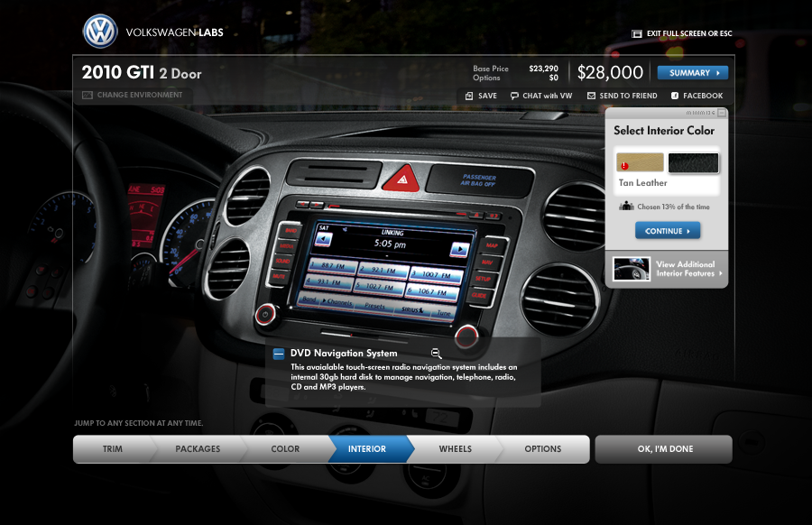Click the Tan Leather color name
The width and height of the screenshot is (812, 525).
642,183
